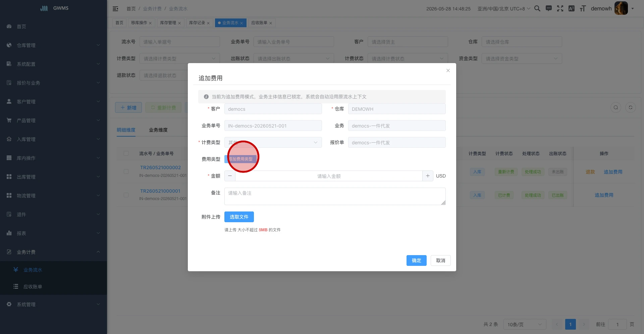Toggle fullscreen mode icon
Viewport: 644px width, 334px height.
point(560,8)
